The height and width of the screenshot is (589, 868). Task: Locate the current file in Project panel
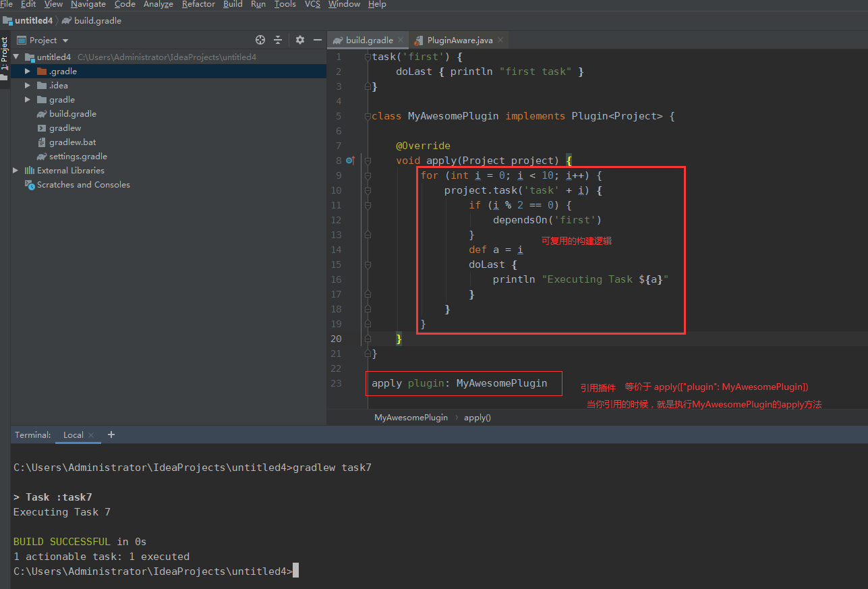tap(260, 40)
